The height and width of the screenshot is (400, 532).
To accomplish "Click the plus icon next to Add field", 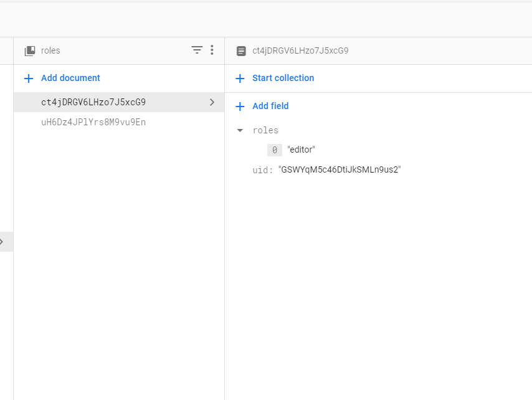I will click(240, 107).
